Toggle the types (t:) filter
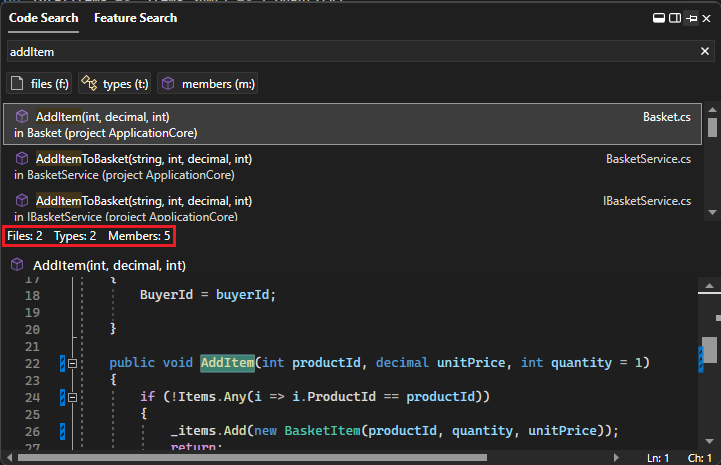 (x=114, y=84)
